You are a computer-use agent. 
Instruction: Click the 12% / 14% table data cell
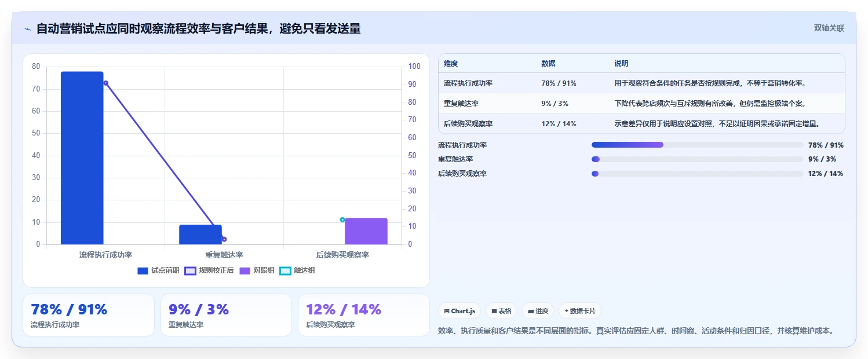[x=559, y=124]
